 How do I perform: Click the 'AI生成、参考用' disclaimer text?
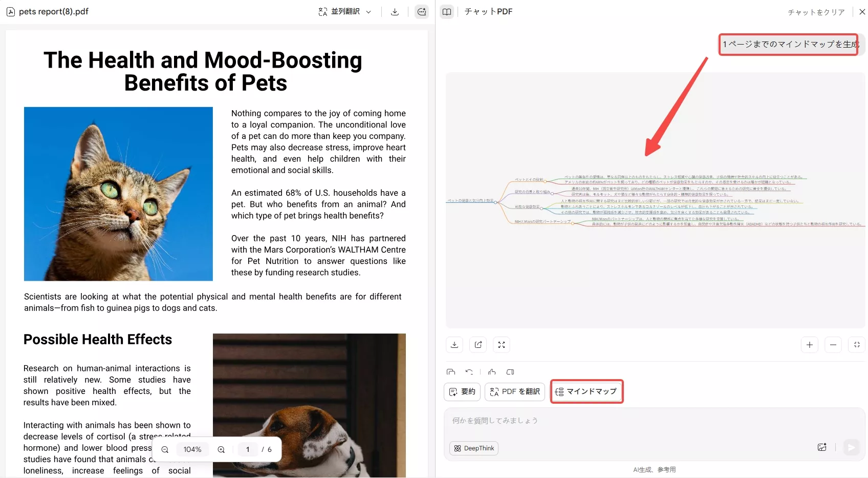[655, 469]
